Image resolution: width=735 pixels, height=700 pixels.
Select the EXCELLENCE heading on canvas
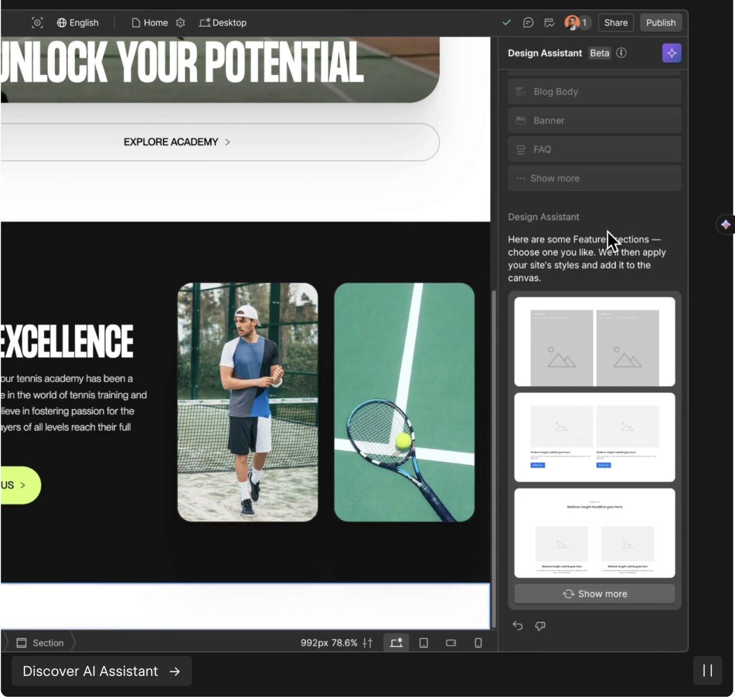(x=67, y=341)
